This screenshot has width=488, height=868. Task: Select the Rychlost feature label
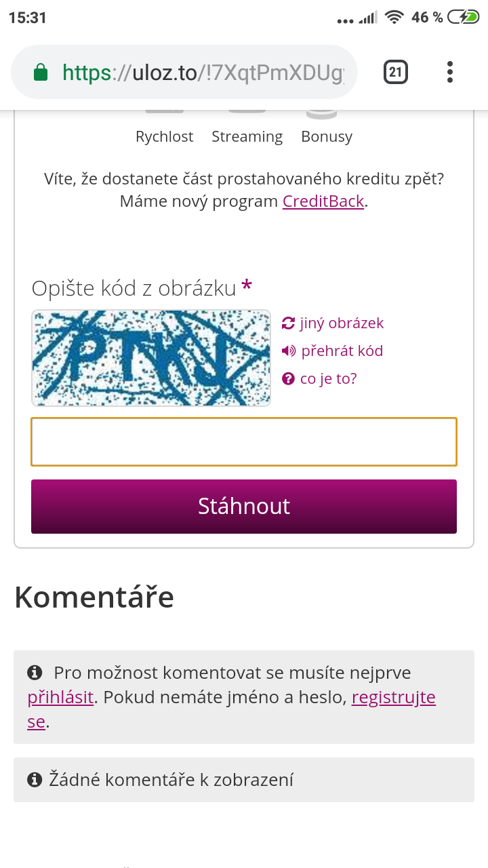[x=164, y=136]
